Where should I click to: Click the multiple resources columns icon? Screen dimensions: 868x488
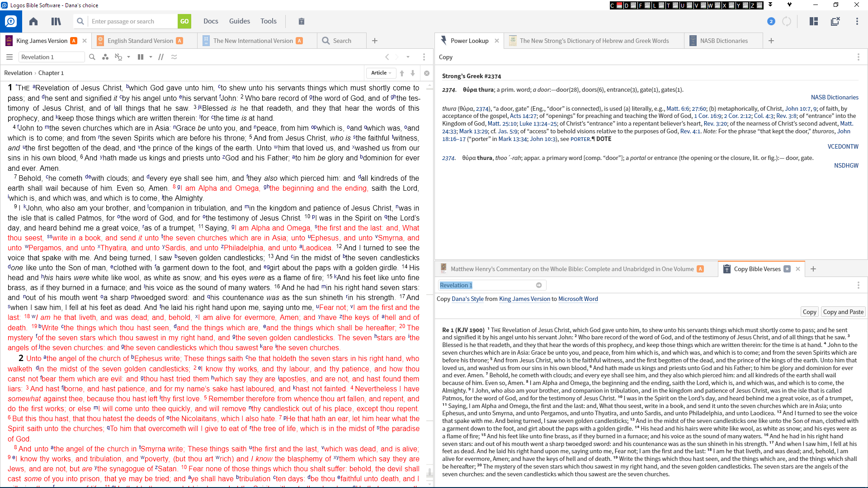[x=141, y=57]
